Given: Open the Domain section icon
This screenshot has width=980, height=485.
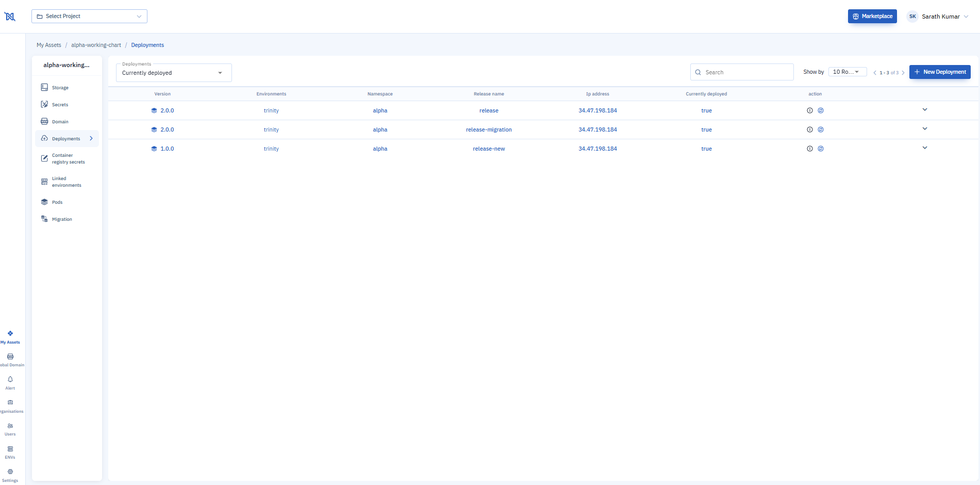Looking at the screenshot, I should click(x=44, y=121).
